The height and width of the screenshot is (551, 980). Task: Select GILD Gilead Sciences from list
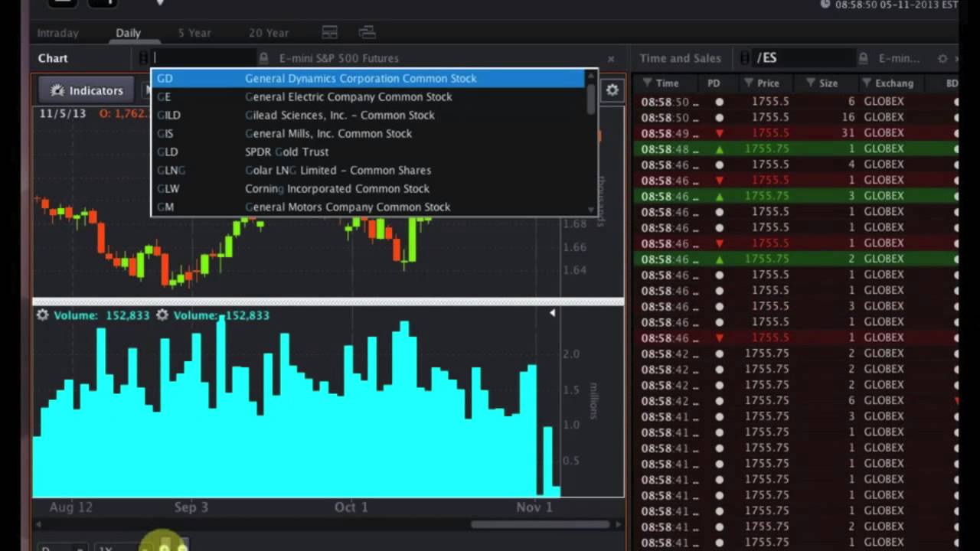coord(369,115)
